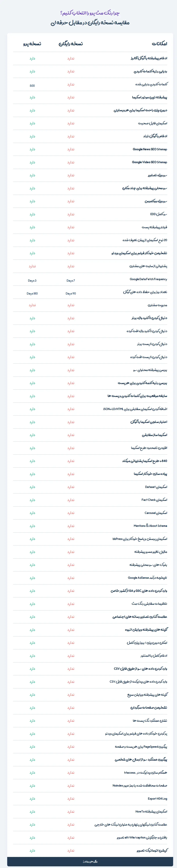The image size is (177, 868).
Task: Click the 'نسخه رایگان' column header
Action: pos(71,44)
